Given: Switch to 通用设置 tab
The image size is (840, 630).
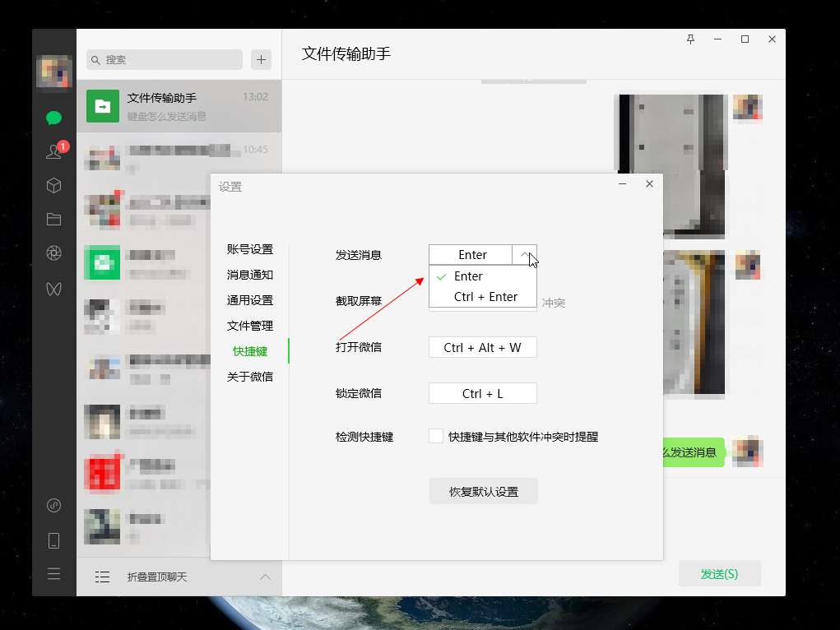Looking at the screenshot, I should tap(249, 300).
